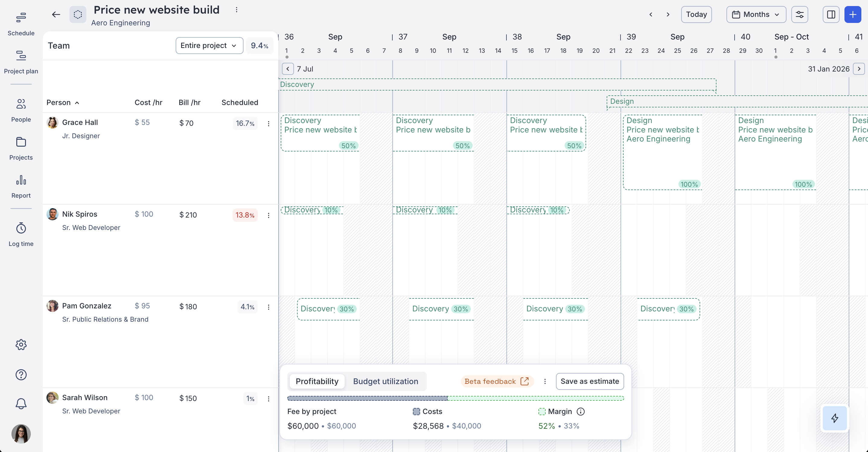Image resolution: width=868 pixels, height=452 pixels.
Task: Open Project plan from sidebar
Action: 21,62
